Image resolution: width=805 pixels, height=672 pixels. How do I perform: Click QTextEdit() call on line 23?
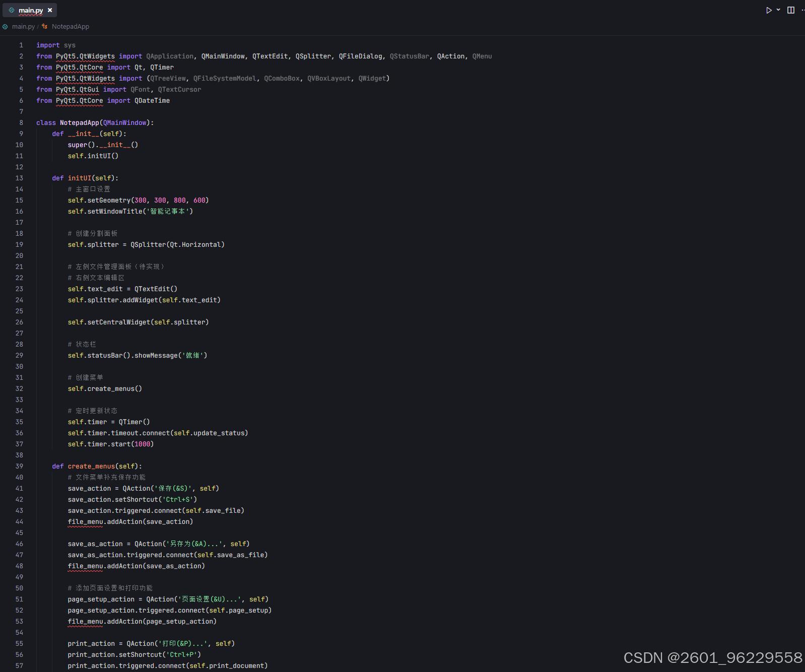tap(156, 289)
